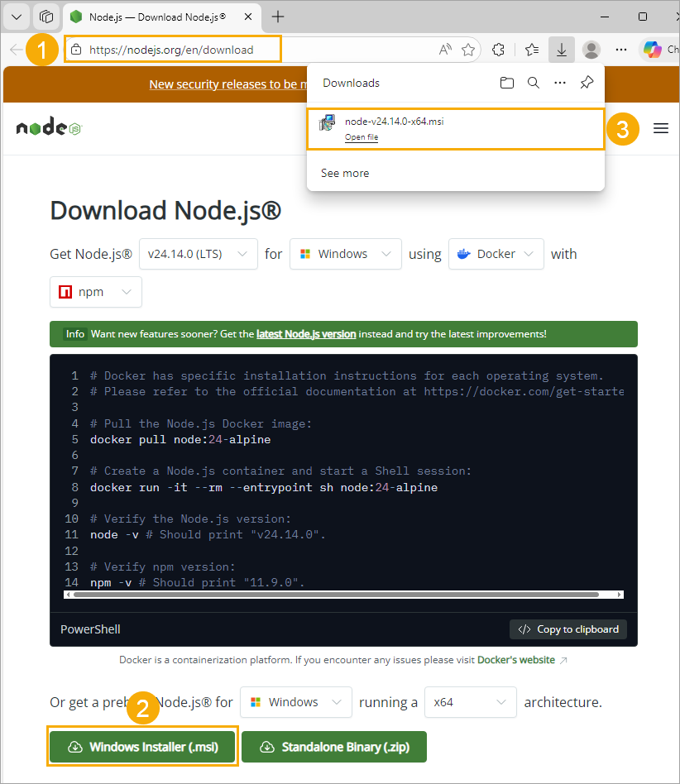Click node-v24.14.0-x64.msi installer file icon
This screenshot has height=784, width=680.
click(327, 122)
